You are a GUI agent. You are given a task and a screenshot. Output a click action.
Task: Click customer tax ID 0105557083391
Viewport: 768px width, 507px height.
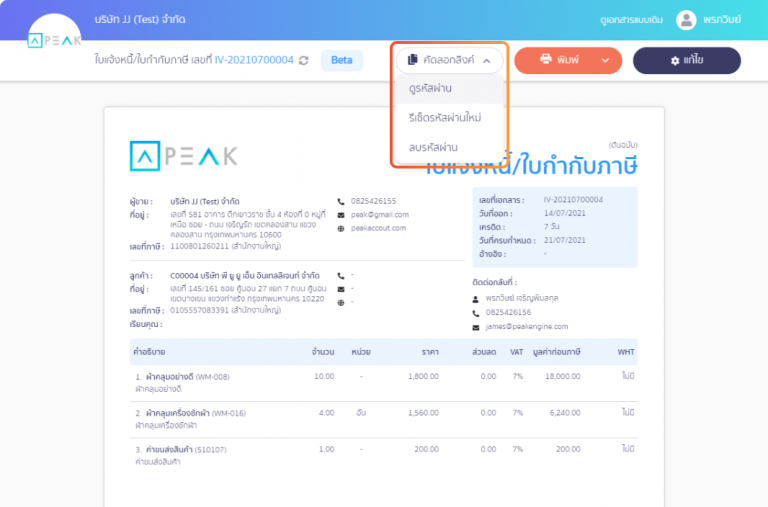[x=199, y=310]
